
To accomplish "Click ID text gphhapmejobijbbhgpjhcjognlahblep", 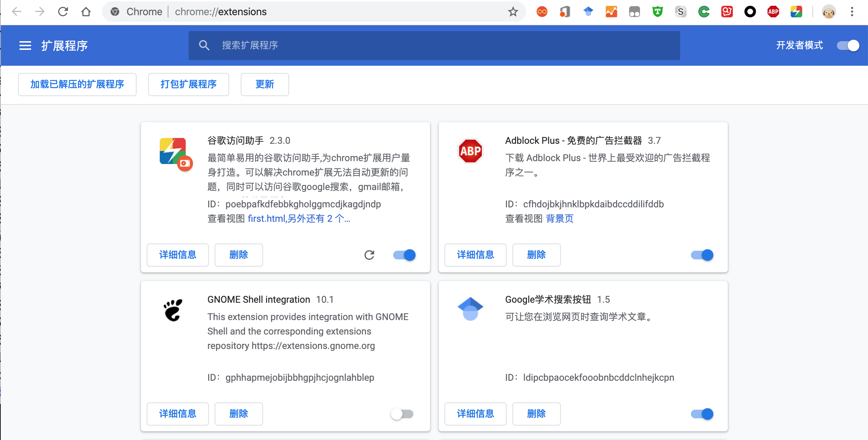I will (x=300, y=378).
